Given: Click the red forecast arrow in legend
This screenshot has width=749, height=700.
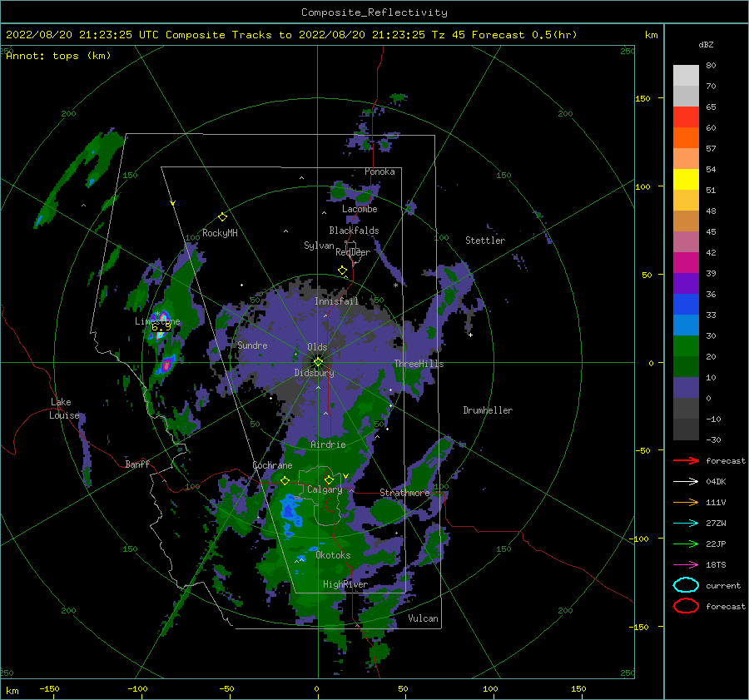Looking at the screenshot, I should point(686,460).
